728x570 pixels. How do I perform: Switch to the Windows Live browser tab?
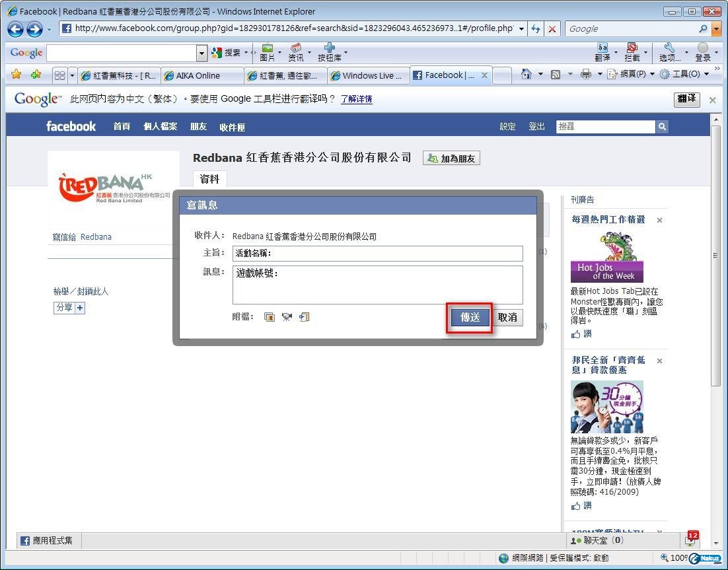coord(369,76)
